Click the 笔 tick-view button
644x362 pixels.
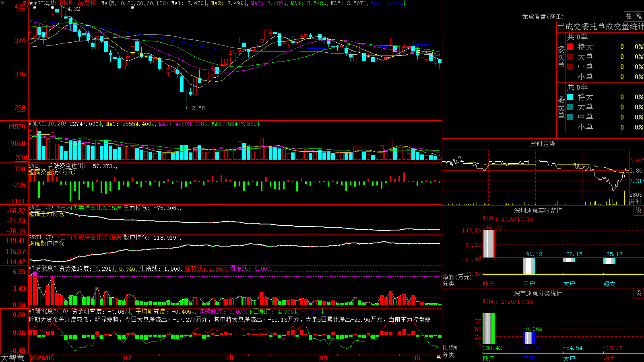639,16
